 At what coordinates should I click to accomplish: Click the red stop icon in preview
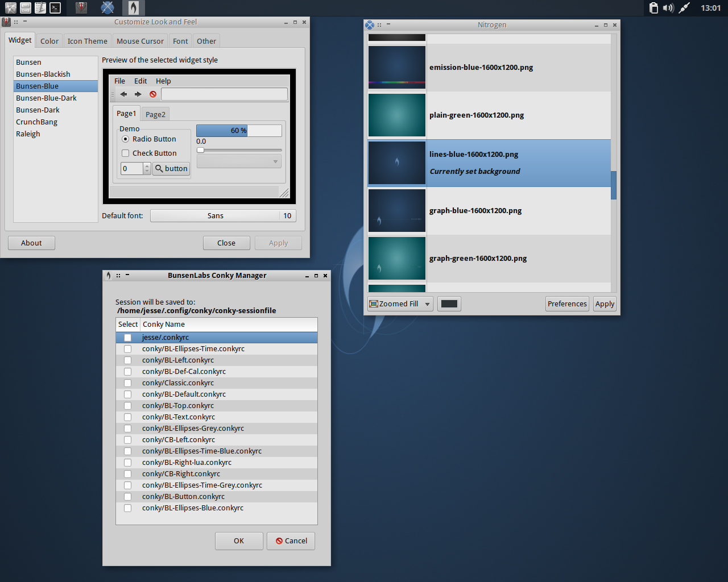(153, 94)
